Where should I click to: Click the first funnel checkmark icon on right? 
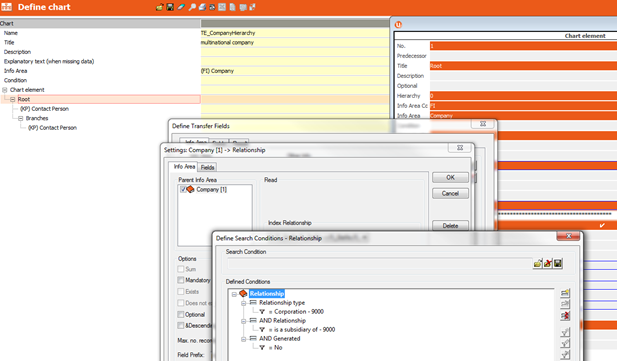click(x=565, y=333)
